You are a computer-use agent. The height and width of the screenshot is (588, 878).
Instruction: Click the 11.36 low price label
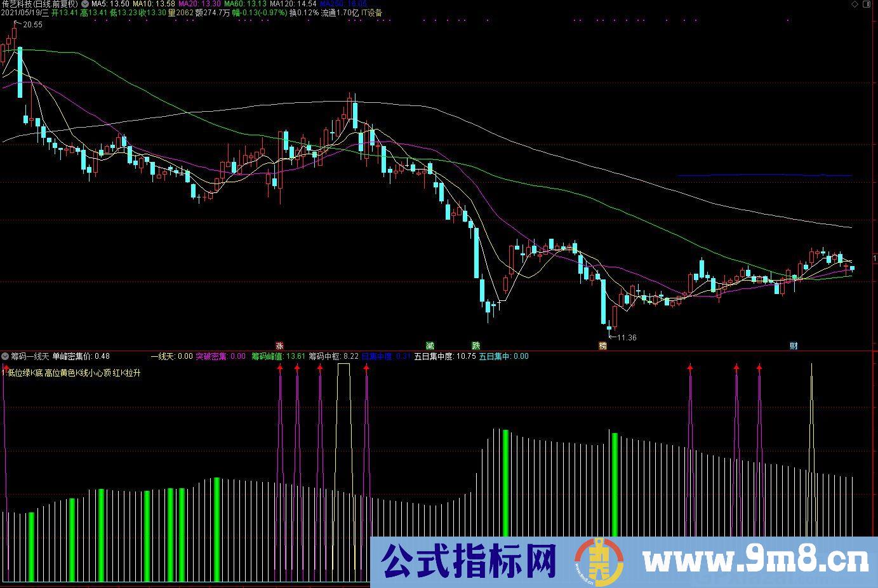(627, 337)
